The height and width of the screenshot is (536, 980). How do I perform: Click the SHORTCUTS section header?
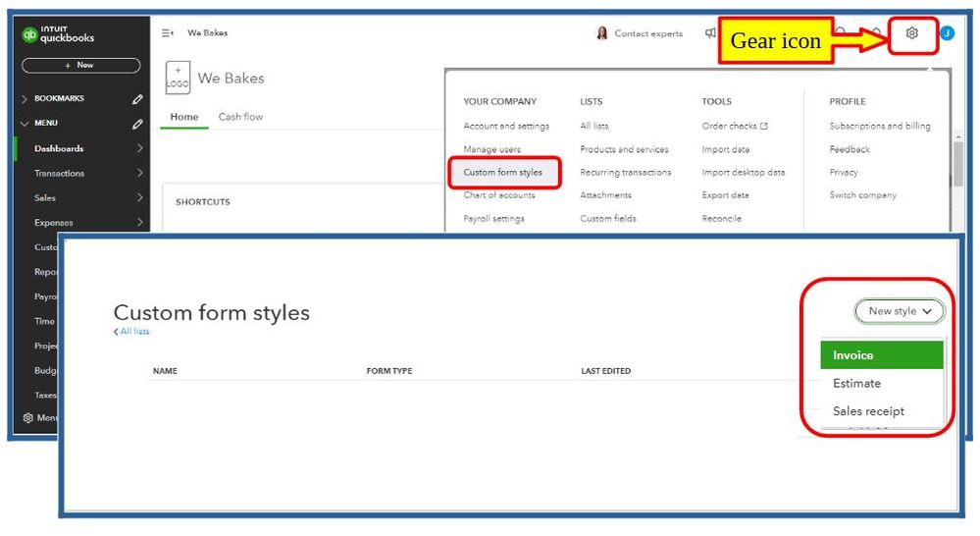coord(203,202)
